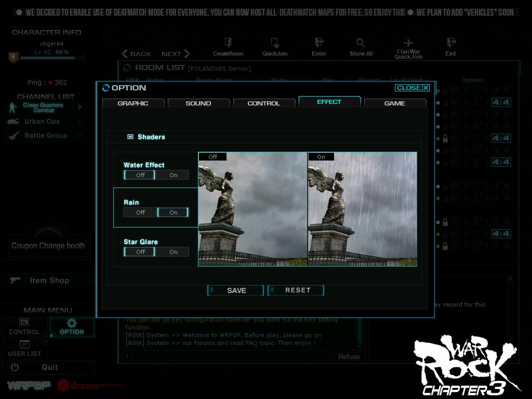Set Rain to On
532x399 pixels.
173,212
